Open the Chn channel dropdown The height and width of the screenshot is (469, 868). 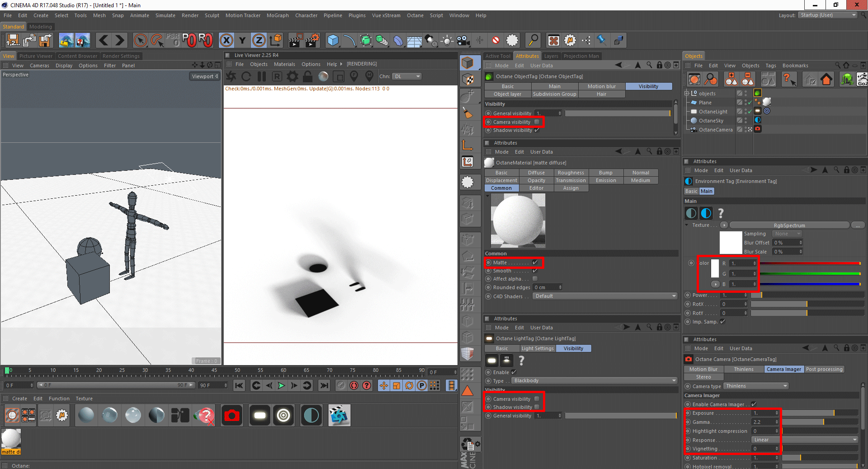pos(407,76)
